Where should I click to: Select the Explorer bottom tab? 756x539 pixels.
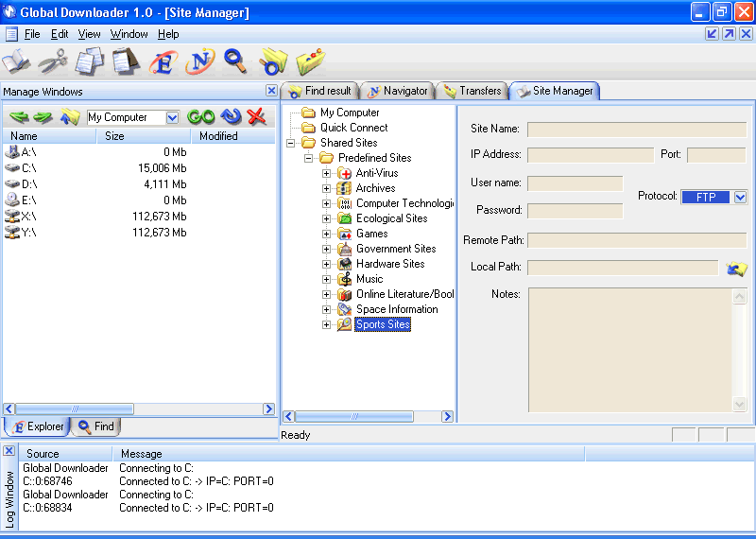[38, 426]
